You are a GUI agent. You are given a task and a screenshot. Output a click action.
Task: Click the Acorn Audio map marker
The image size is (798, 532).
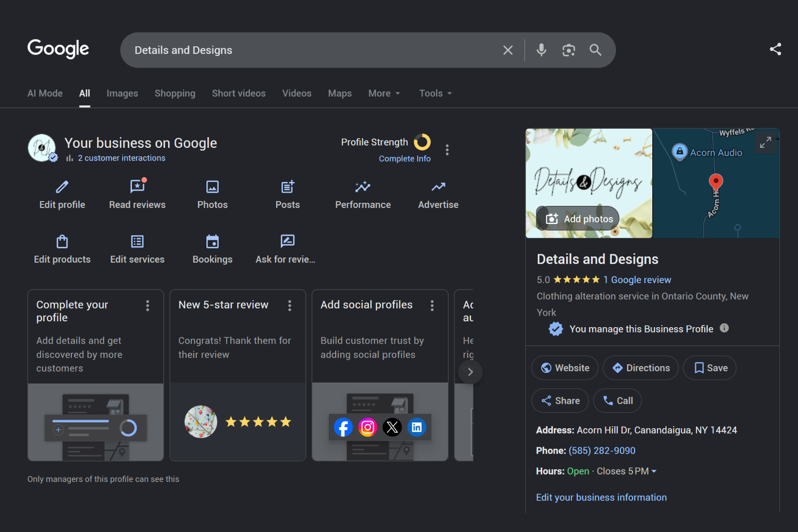[x=679, y=152]
